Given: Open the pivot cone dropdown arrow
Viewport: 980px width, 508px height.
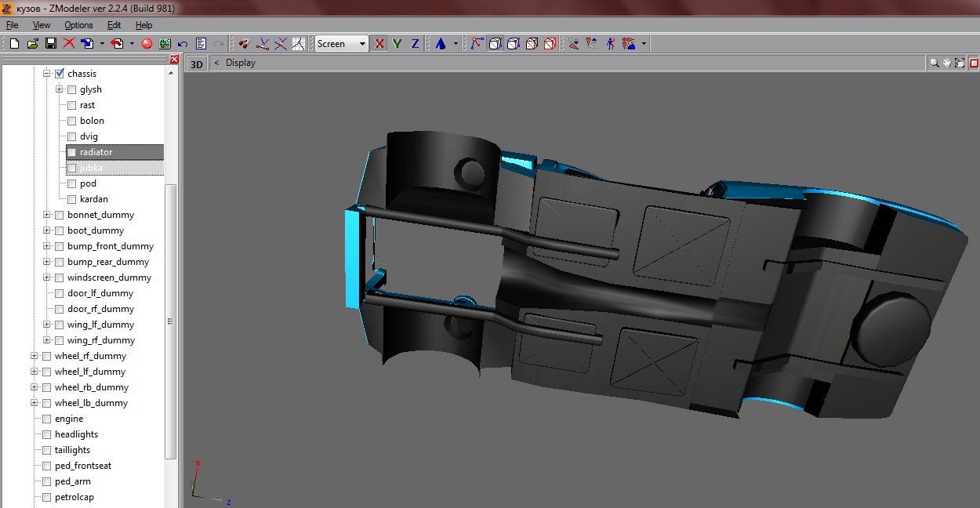Looking at the screenshot, I should click(x=456, y=44).
